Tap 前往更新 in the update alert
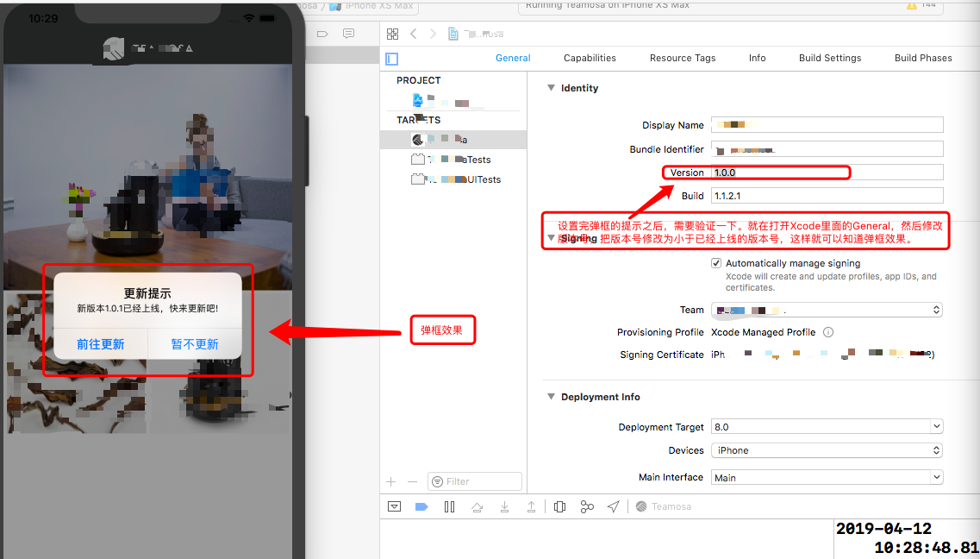 pyautogui.click(x=101, y=344)
